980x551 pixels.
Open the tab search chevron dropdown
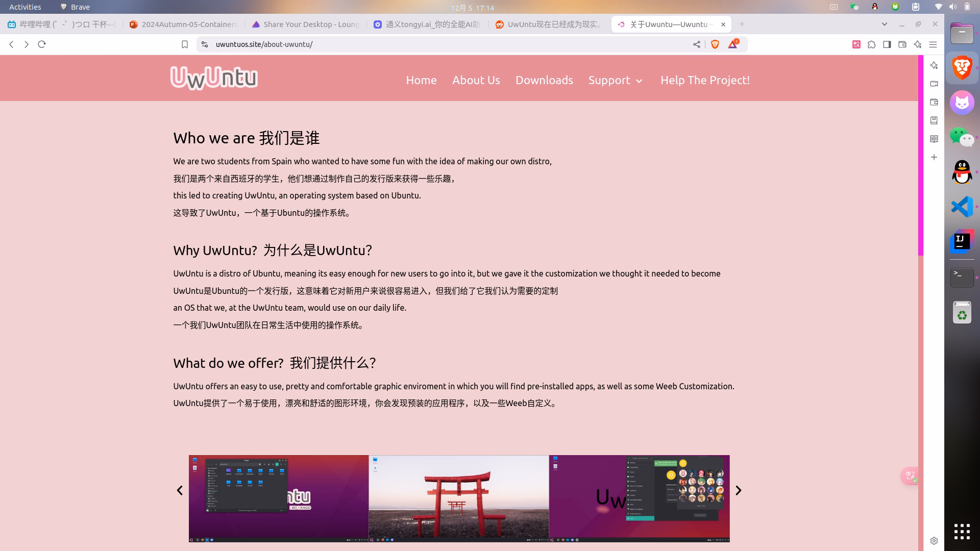pos(885,24)
